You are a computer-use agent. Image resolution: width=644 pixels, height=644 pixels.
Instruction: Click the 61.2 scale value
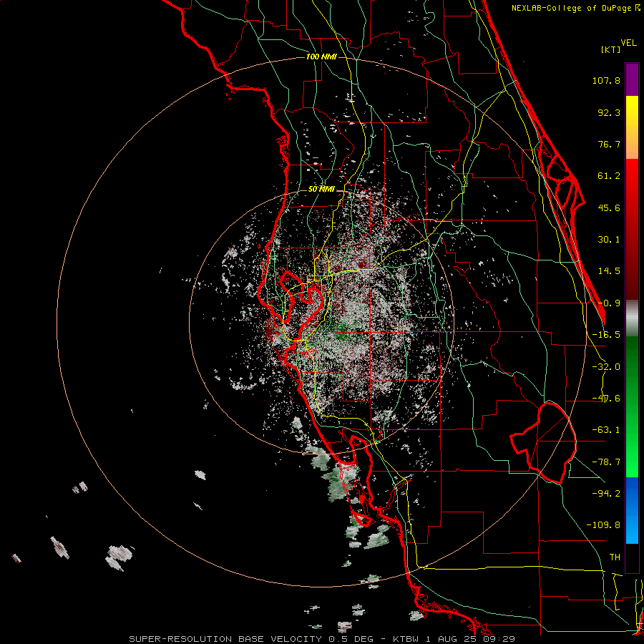[x=609, y=176]
